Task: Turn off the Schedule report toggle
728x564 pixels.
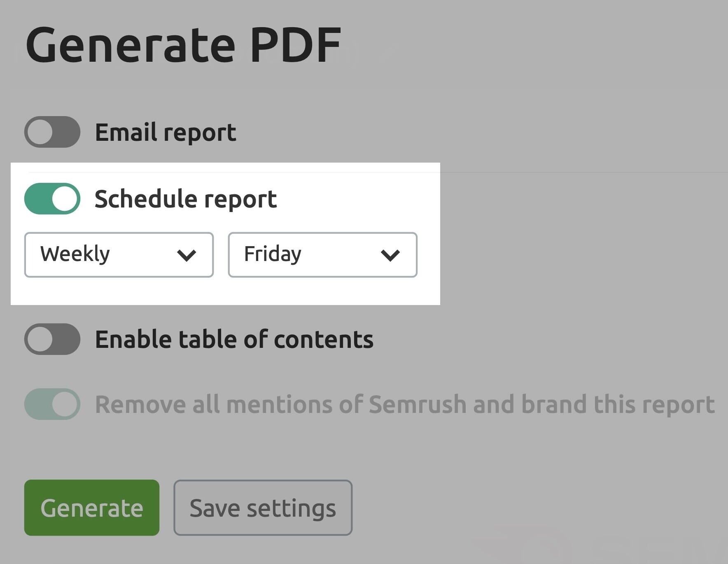Action: [52, 199]
